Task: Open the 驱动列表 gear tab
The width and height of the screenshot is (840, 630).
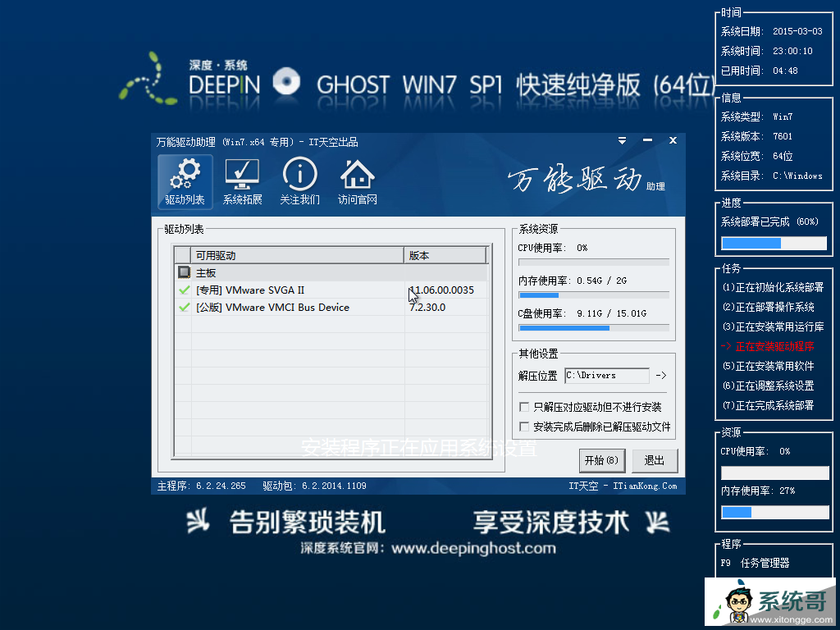Action: tap(185, 181)
